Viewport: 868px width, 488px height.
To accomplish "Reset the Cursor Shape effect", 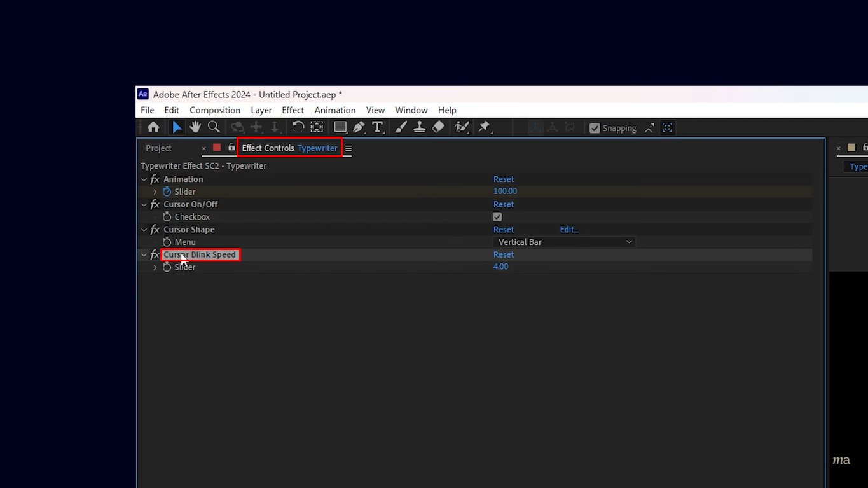I will point(503,229).
